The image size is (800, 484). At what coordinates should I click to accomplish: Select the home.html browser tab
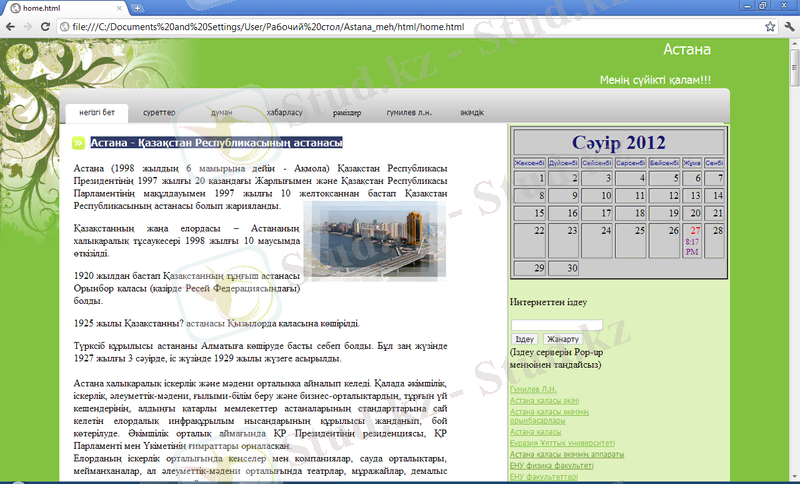[x=66, y=8]
